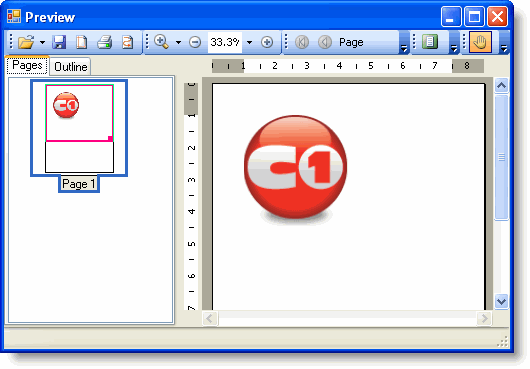Save the document using the floppy disk icon
This screenshot has height=369, width=530.
pyautogui.click(x=59, y=42)
